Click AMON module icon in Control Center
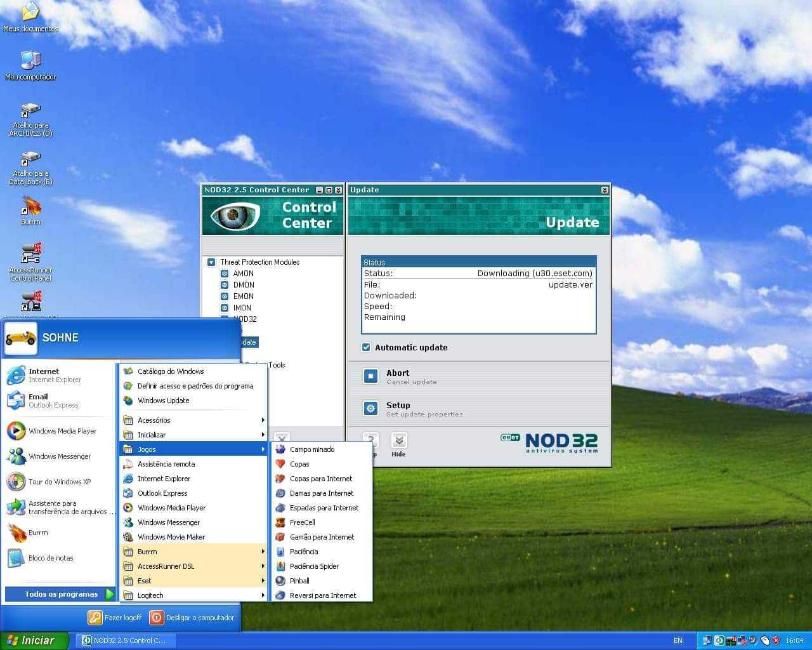Viewport: 812px width, 650px height. (225, 274)
